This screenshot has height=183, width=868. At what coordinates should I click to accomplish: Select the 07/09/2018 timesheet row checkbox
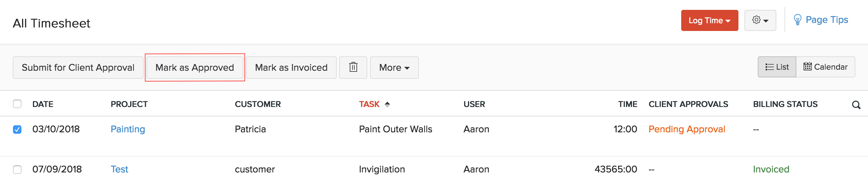(17, 170)
